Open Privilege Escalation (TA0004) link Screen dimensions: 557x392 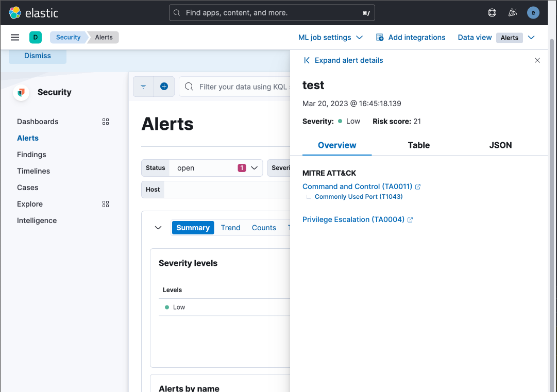pyautogui.click(x=353, y=220)
